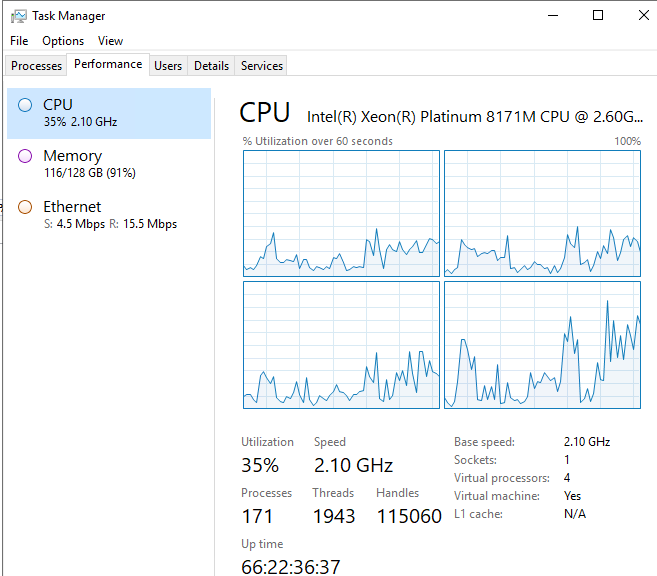Switch to the Details tab

(x=211, y=66)
